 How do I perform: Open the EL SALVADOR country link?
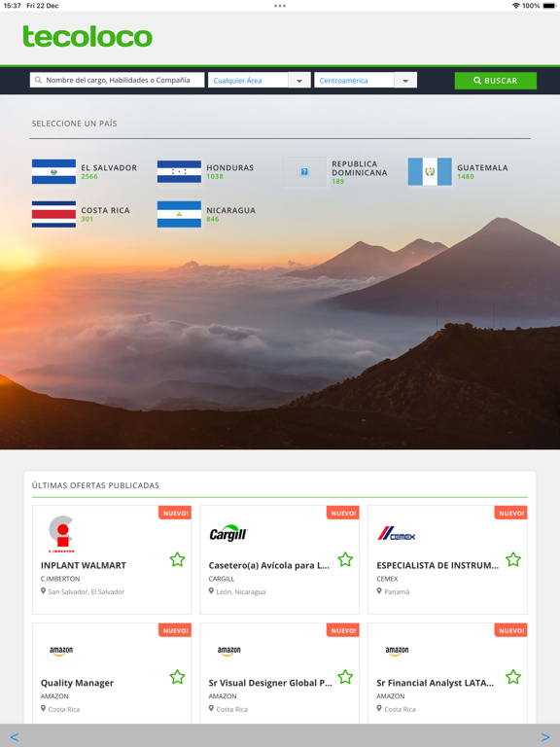[109, 167]
